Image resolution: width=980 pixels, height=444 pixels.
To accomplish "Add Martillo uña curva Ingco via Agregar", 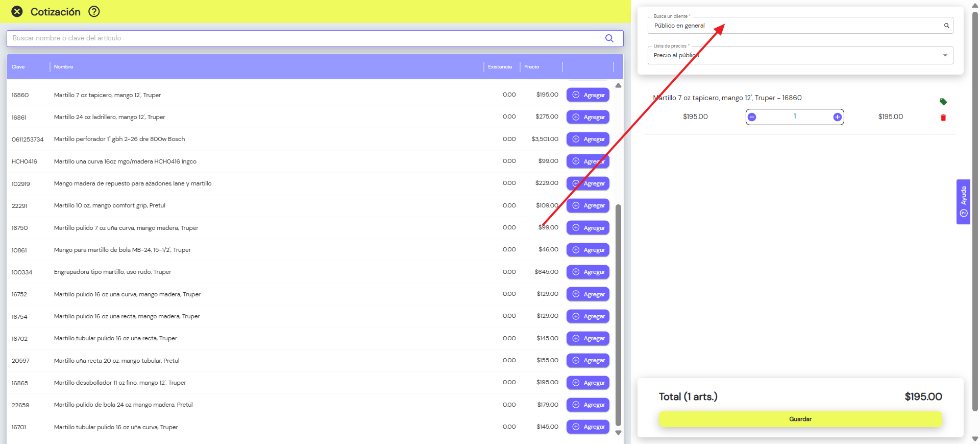I will [x=588, y=161].
